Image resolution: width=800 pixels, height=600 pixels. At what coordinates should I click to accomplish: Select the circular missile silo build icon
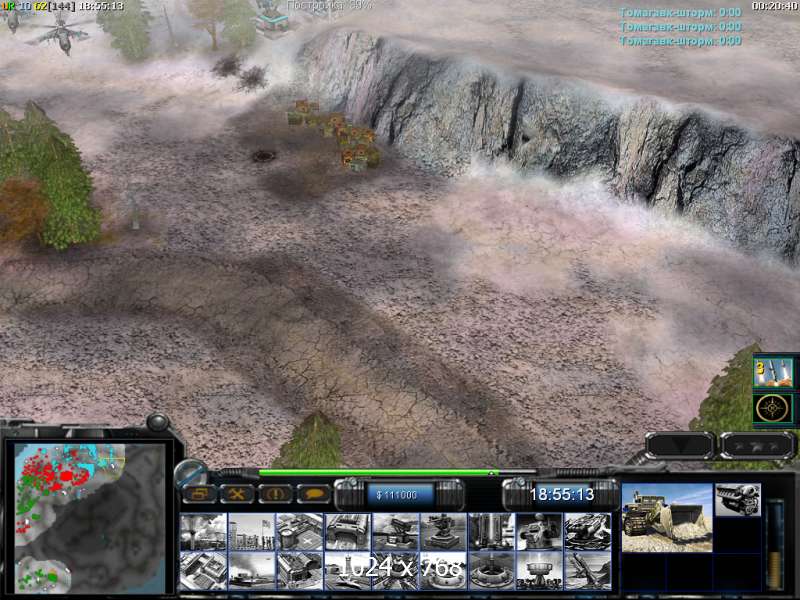tap(491, 570)
